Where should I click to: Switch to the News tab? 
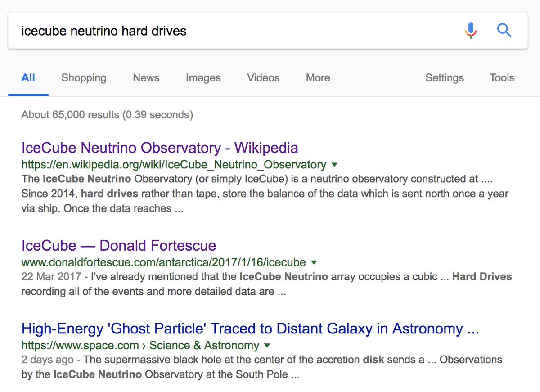pos(146,78)
